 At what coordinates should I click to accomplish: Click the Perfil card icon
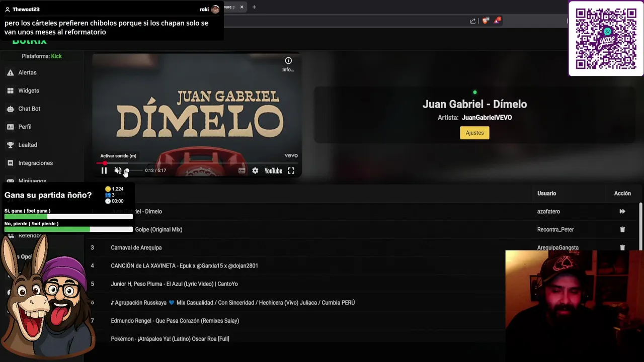tap(10, 127)
